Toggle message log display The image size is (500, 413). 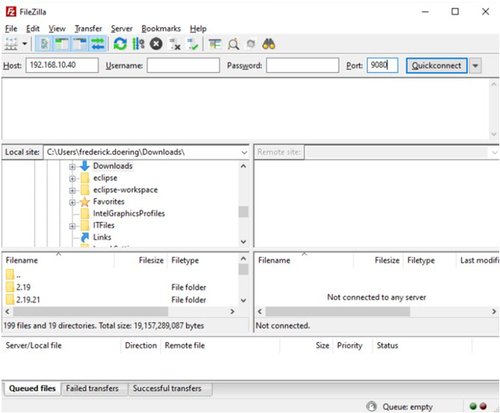coord(44,44)
